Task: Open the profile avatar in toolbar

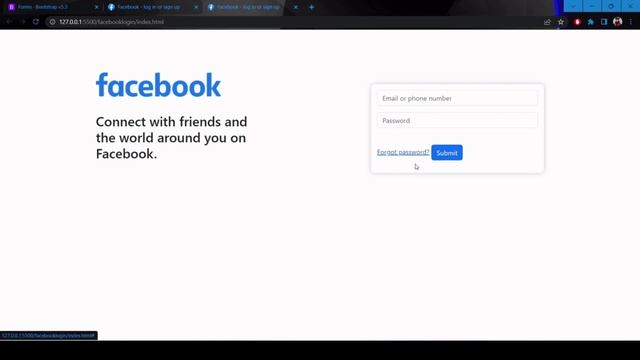Action: point(618,22)
